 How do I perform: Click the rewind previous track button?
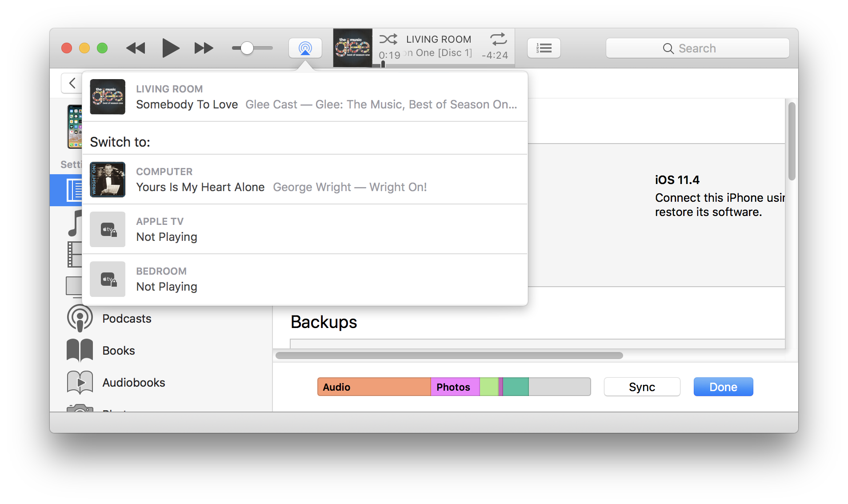tap(136, 48)
